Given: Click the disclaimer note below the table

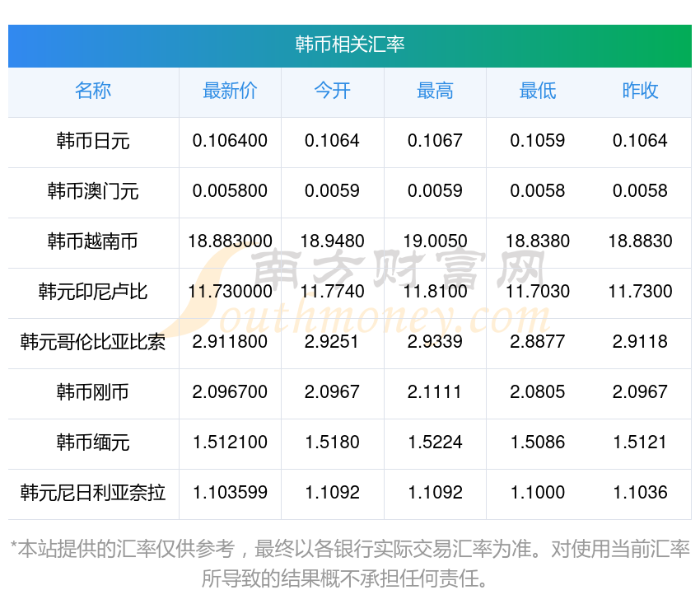Looking at the screenshot, I should [350, 564].
